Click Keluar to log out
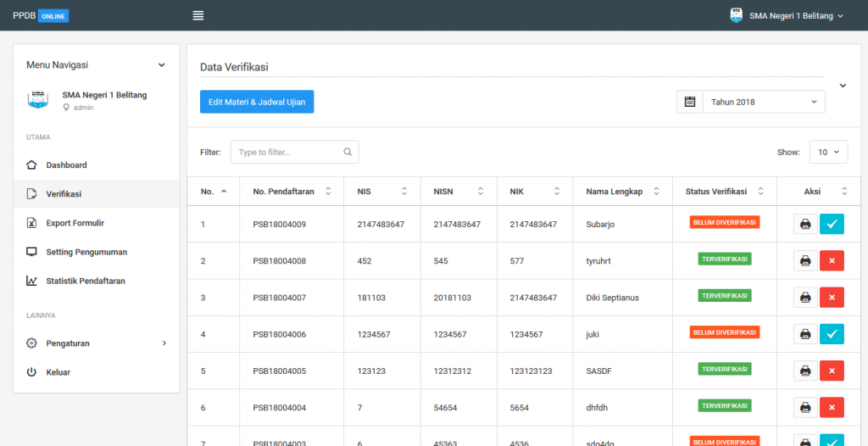 [58, 372]
